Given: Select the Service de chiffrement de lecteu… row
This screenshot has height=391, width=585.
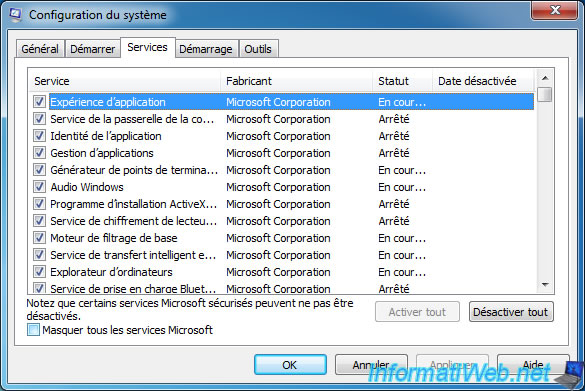Looking at the screenshot, I should 284,221.
